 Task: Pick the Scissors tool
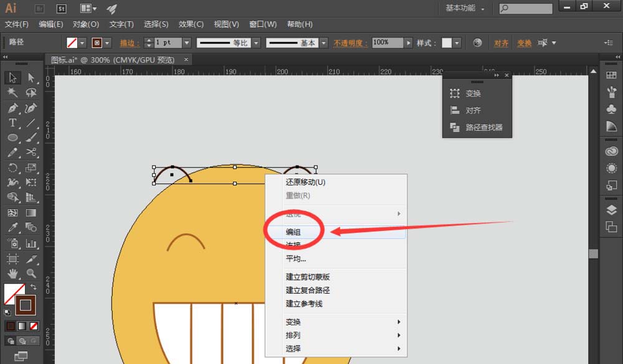pos(31,152)
